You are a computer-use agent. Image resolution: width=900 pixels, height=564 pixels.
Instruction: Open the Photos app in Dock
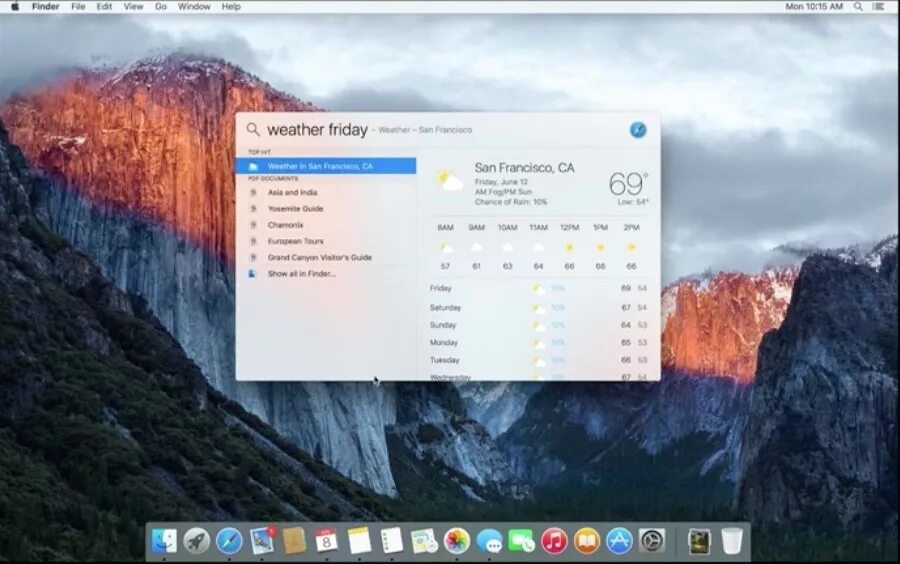coord(457,540)
